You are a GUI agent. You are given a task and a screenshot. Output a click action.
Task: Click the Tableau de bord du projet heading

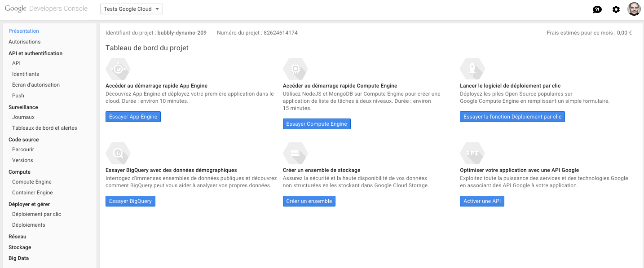147,48
